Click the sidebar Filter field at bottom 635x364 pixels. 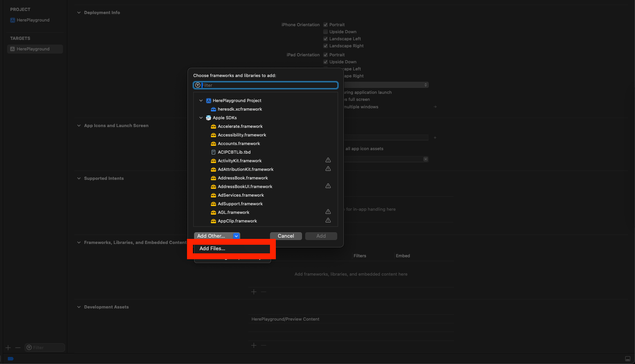click(45, 348)
